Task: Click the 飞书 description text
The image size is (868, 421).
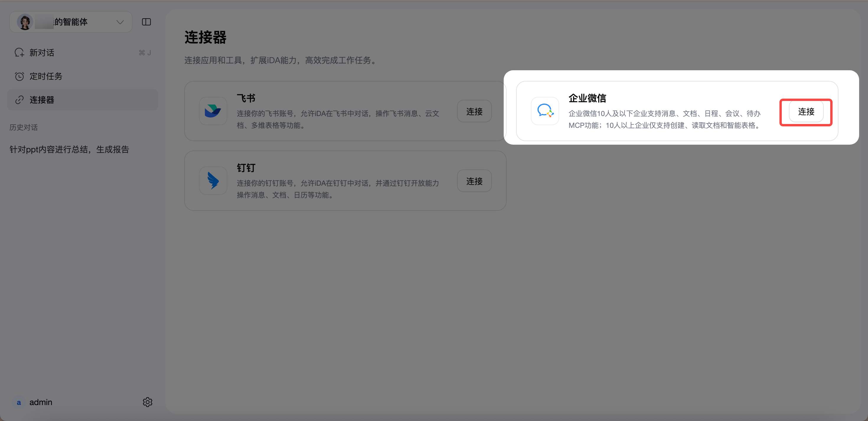Action: click(338, 119)
